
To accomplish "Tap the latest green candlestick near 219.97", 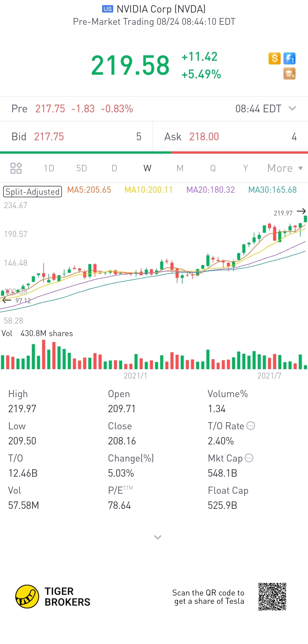I will (x=305, y=219).
